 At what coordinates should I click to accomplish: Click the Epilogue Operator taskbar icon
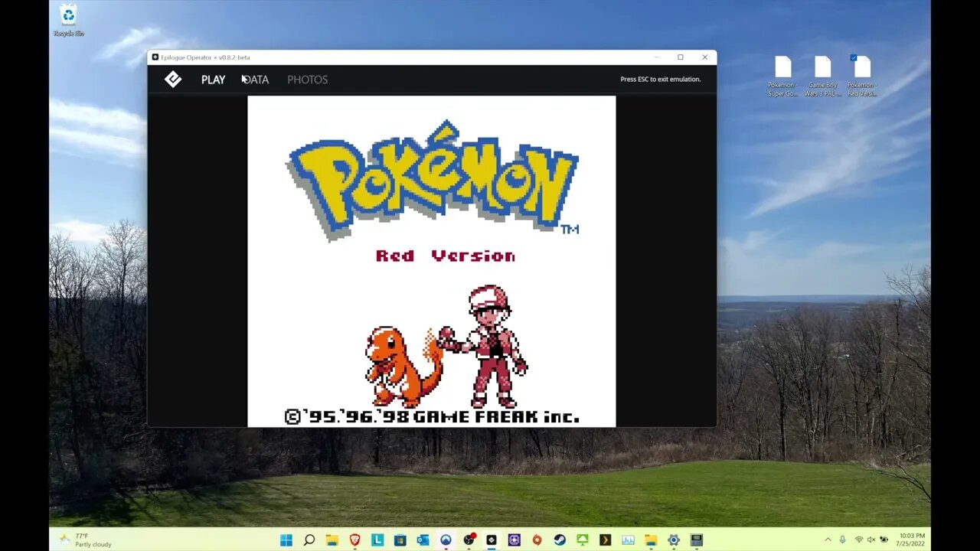492,540
